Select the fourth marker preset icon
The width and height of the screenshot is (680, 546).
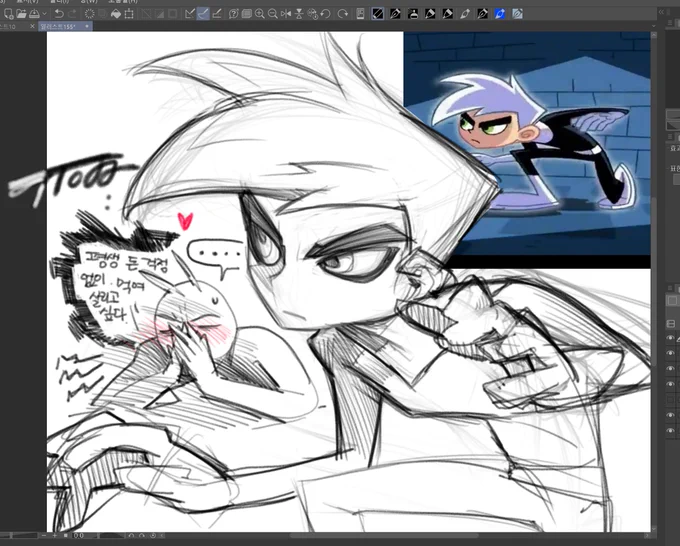[x=430, y=14]
